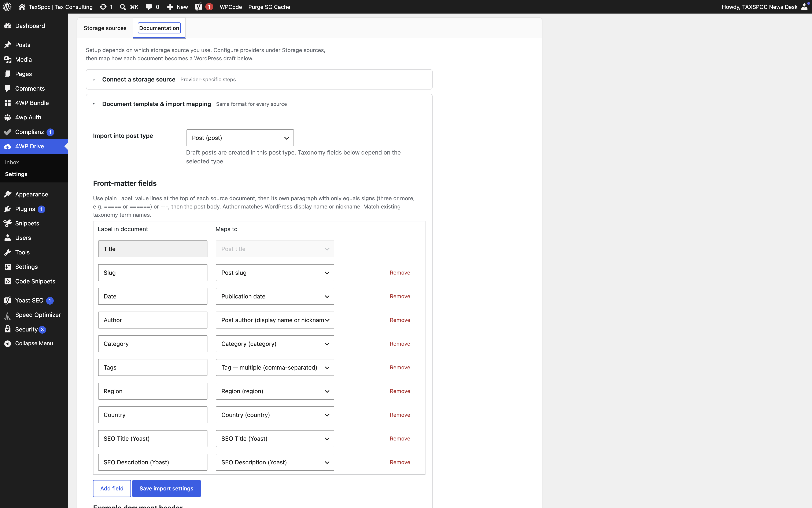Open the 4WP Drive Settings submenu item

tap(16, 174)
